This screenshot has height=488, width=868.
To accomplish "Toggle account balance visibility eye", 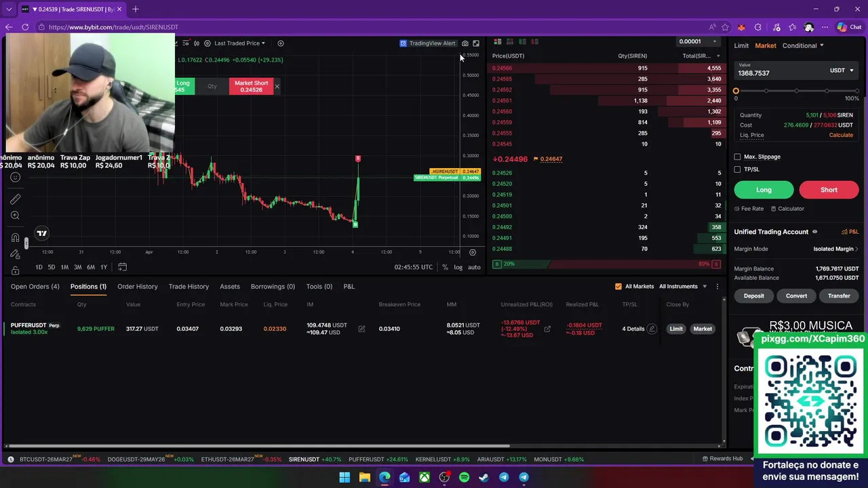I will coord(814,232).
